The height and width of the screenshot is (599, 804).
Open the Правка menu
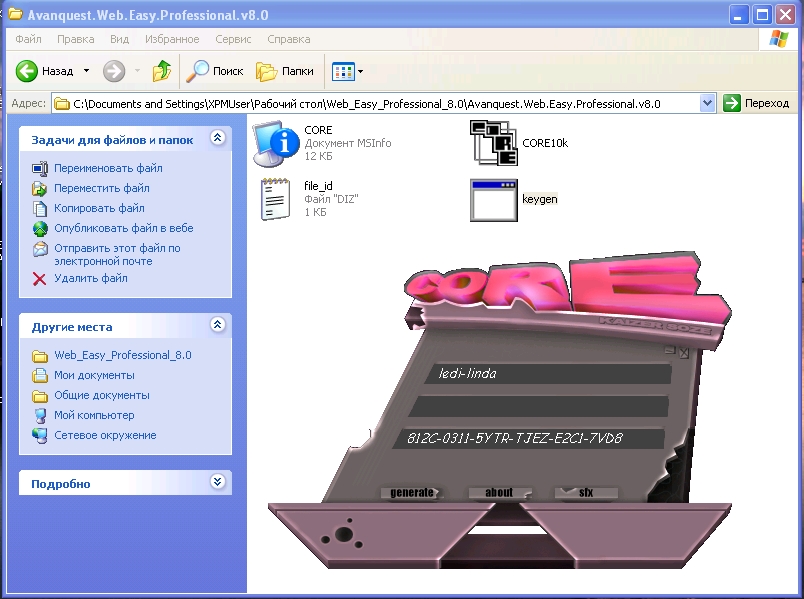coord(75,39)
